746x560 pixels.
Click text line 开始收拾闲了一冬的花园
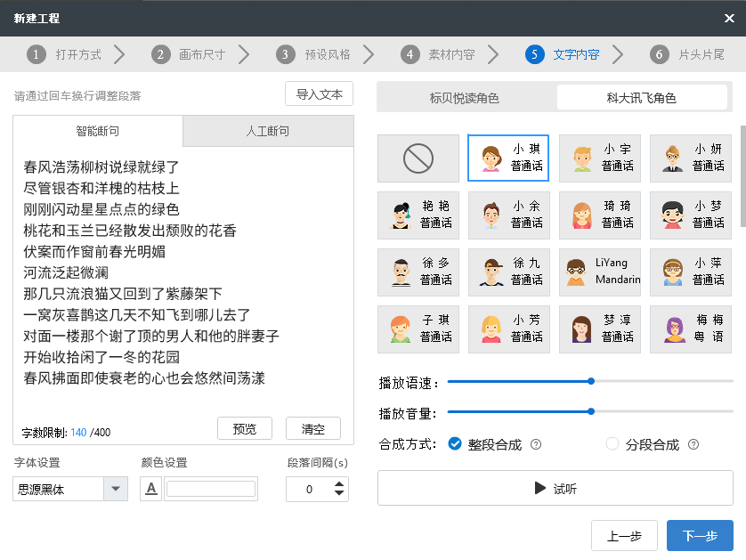click(101, 357)
